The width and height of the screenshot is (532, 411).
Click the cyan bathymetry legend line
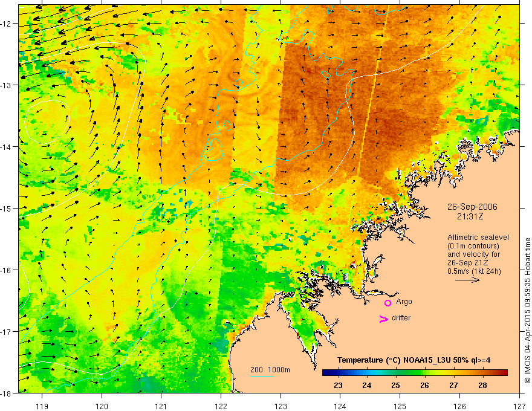click(x=262, y=376)
